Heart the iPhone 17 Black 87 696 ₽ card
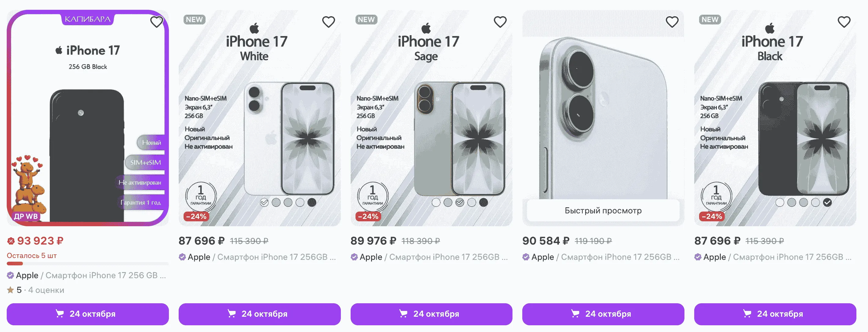 [844, 22]
